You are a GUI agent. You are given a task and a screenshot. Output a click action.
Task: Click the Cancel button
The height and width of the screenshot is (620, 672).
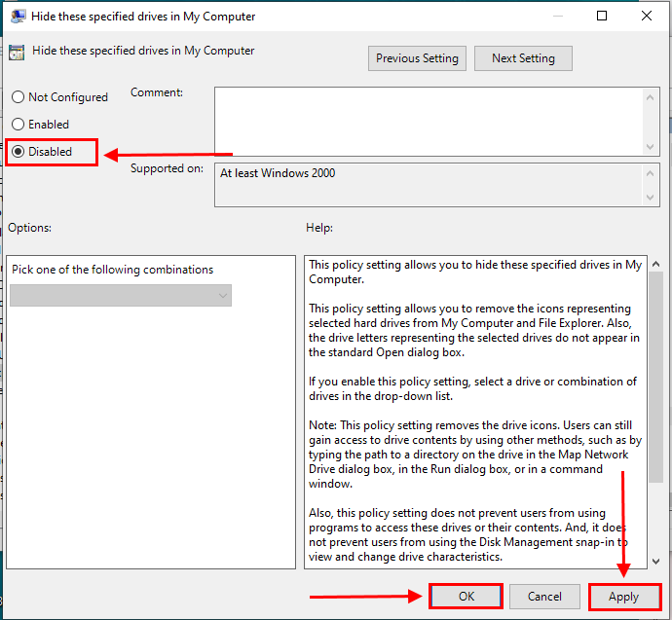[544, 597]
